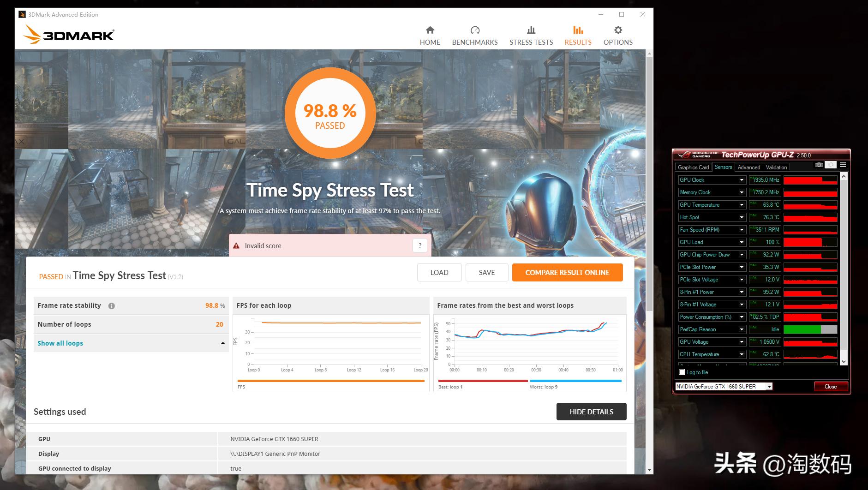Open the Invalid score help question mark

click(x=420, y=245)
